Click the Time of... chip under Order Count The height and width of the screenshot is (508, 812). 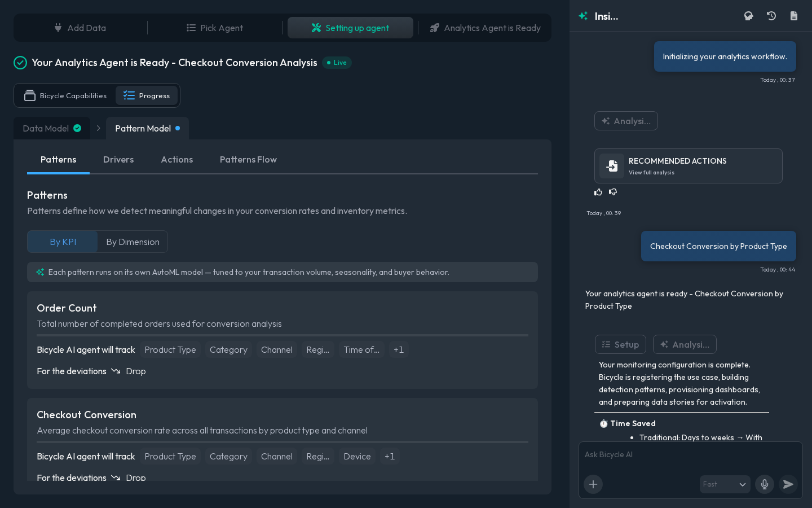(x=361, y=350)
